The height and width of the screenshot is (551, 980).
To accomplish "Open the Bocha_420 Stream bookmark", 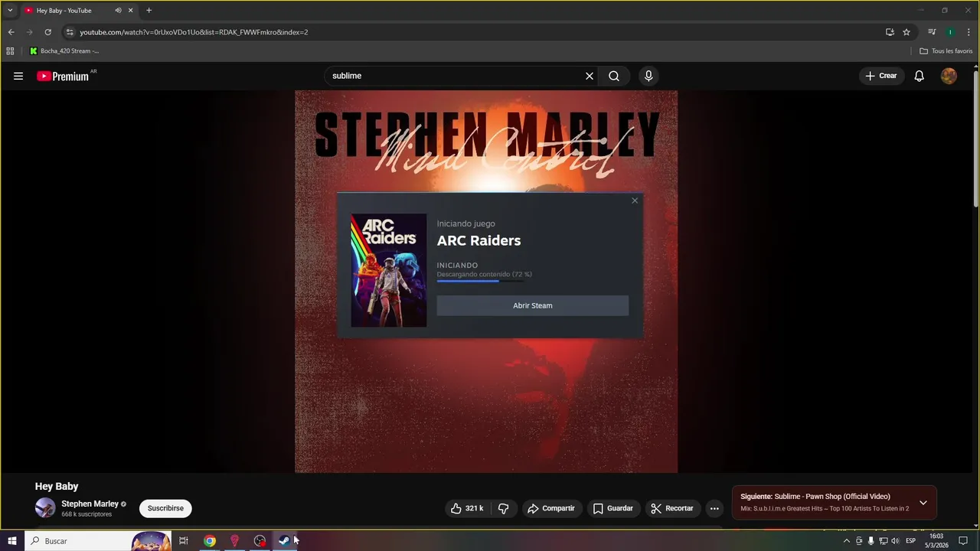I will (64, 51).
